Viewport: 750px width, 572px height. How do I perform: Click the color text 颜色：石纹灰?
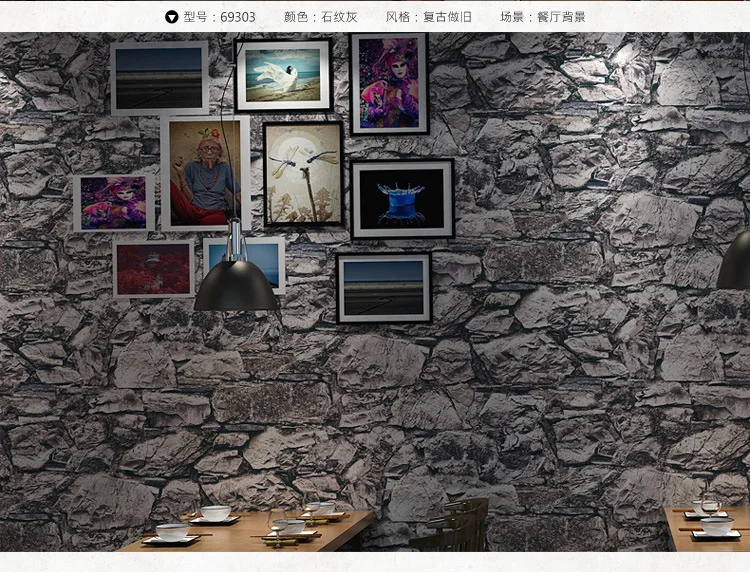[320, 17]
